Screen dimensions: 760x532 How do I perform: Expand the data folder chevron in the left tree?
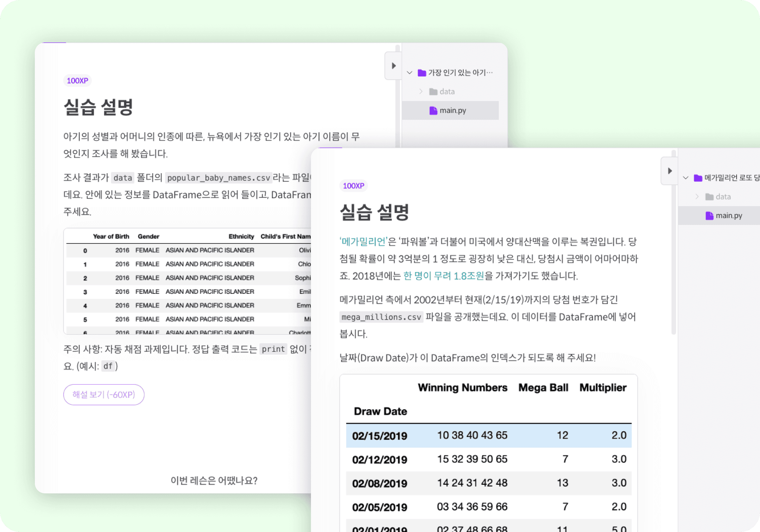(421, 92)
